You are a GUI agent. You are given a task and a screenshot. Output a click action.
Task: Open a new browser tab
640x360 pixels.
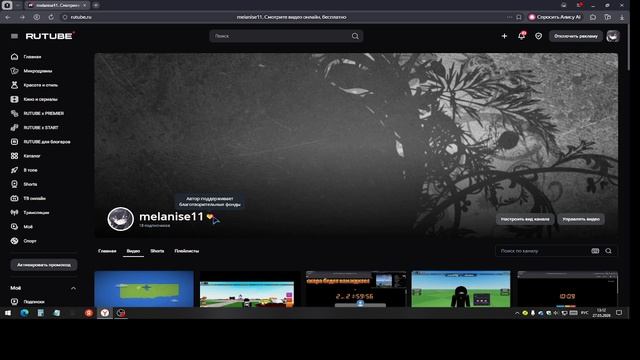point(96,5)
